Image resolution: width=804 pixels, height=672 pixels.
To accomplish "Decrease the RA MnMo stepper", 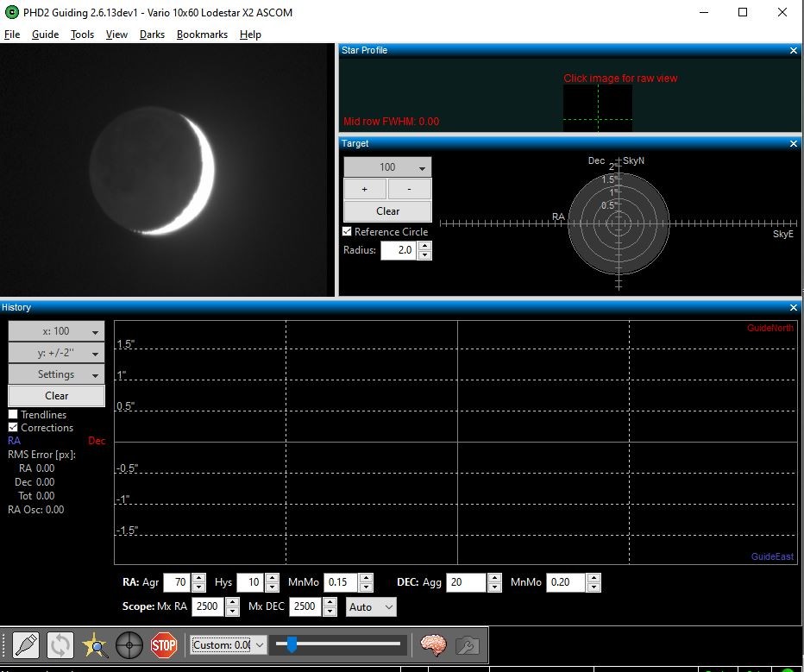I will [x=366, y=587].
